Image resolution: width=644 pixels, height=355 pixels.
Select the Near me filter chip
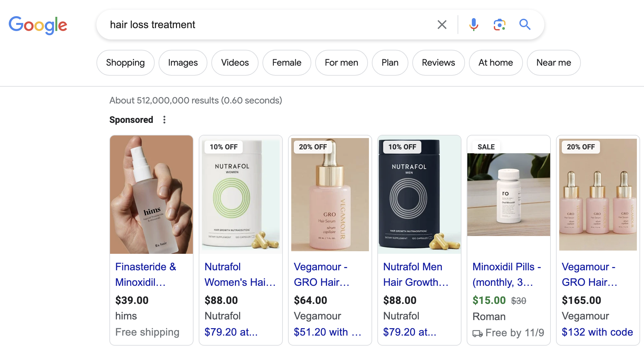pyautogui.click(x=554, y=63)
